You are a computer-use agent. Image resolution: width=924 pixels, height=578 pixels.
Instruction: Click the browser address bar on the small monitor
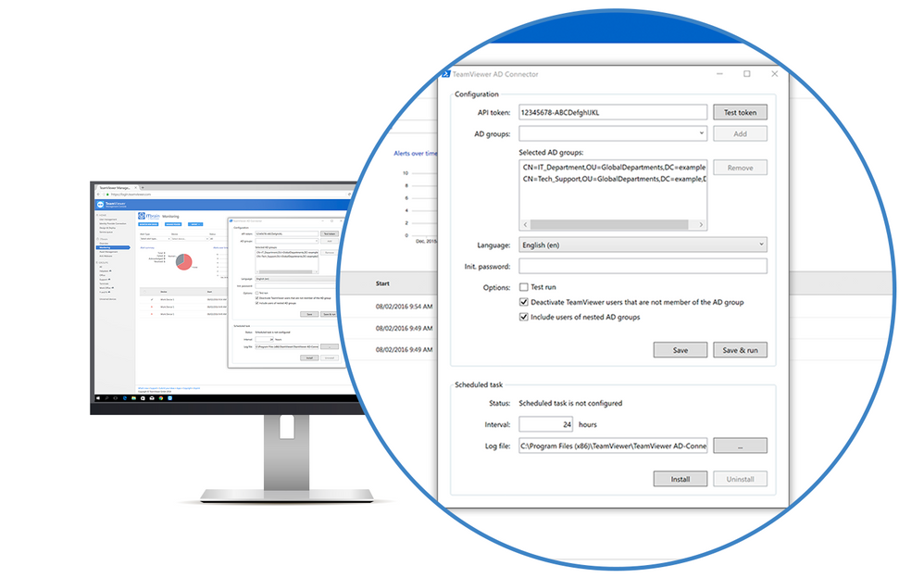point(224,194)
